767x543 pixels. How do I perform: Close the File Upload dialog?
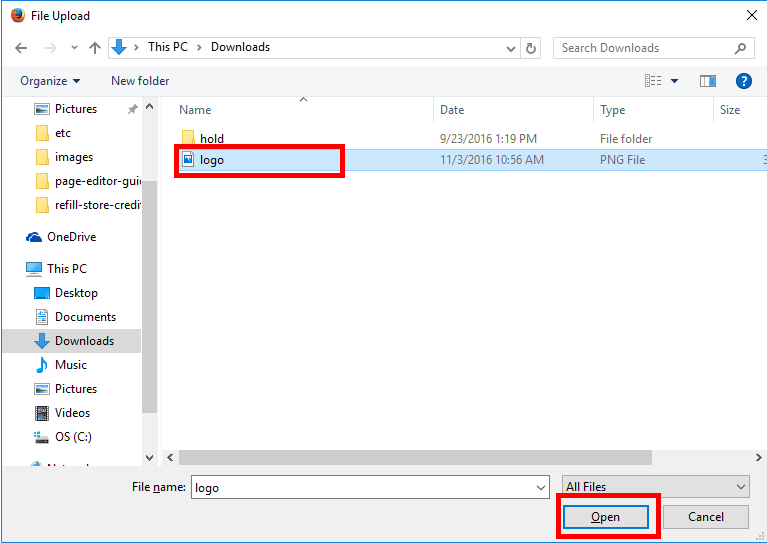pos(752,15)
